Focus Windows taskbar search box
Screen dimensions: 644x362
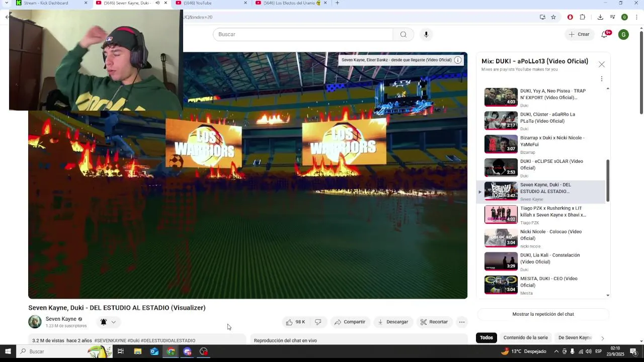click(x=64, y=351)
